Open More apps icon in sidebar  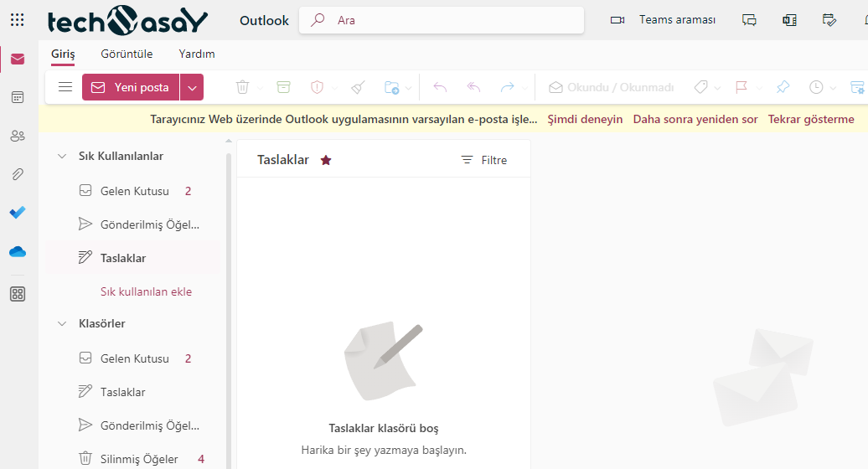[x=18, y=294]
